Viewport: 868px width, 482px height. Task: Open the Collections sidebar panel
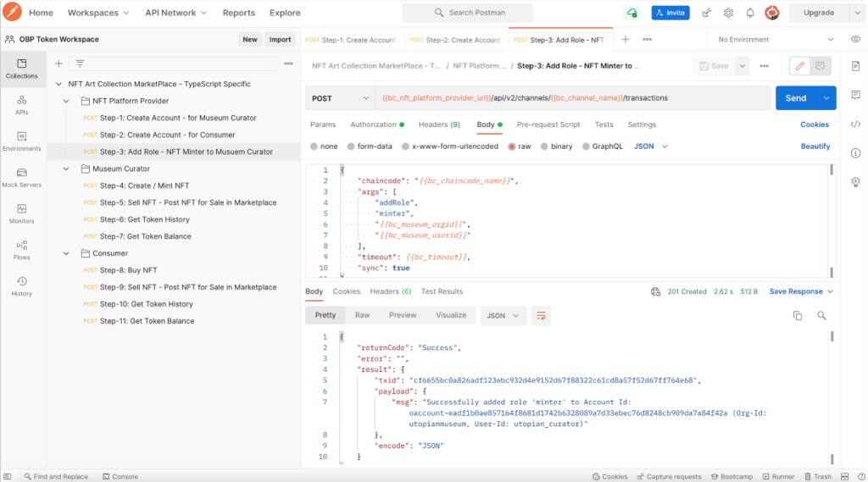(21, 69)
